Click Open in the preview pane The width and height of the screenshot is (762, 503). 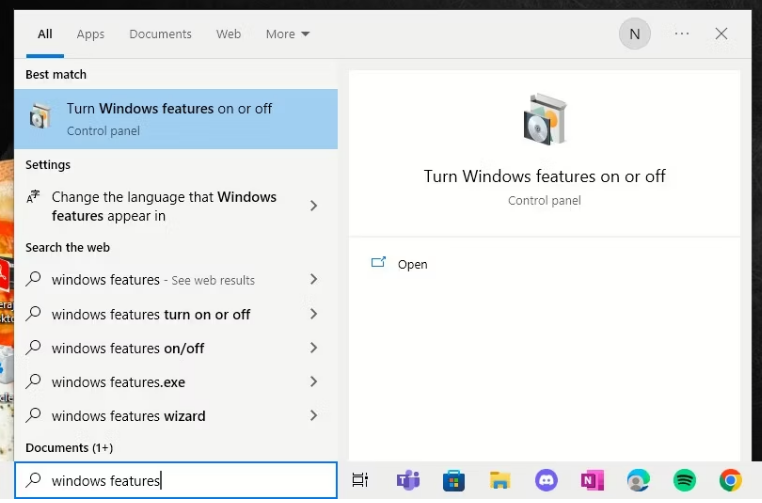click(x=413, y=264)
